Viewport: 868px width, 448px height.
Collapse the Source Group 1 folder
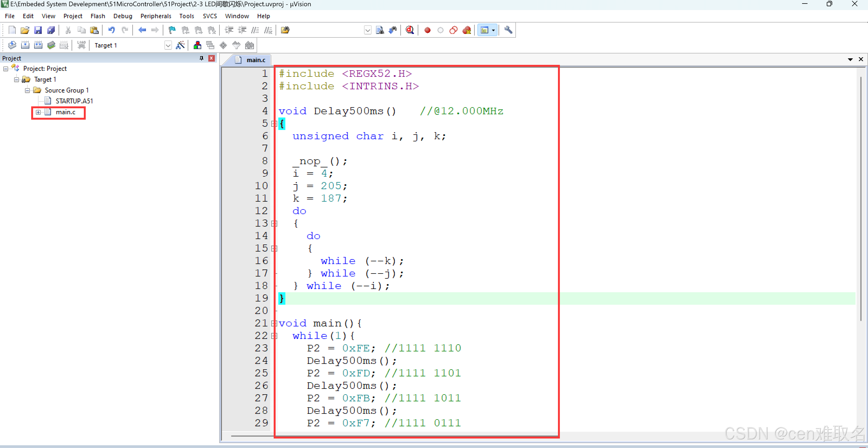[x=27, y=90]
